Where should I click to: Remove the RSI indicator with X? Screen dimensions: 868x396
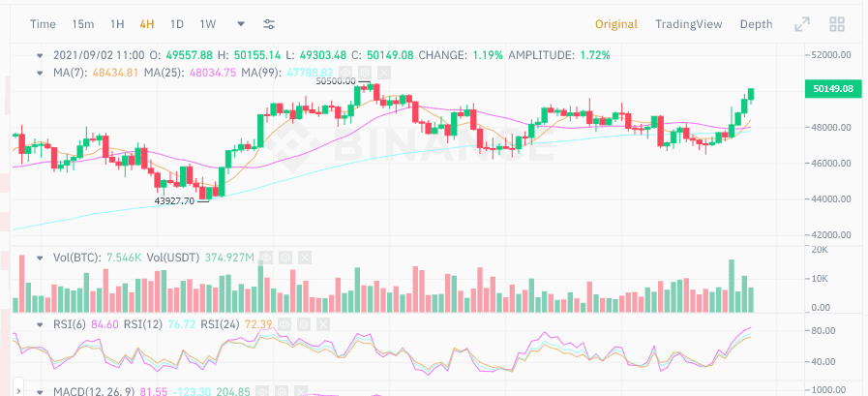tap(323, 324)
